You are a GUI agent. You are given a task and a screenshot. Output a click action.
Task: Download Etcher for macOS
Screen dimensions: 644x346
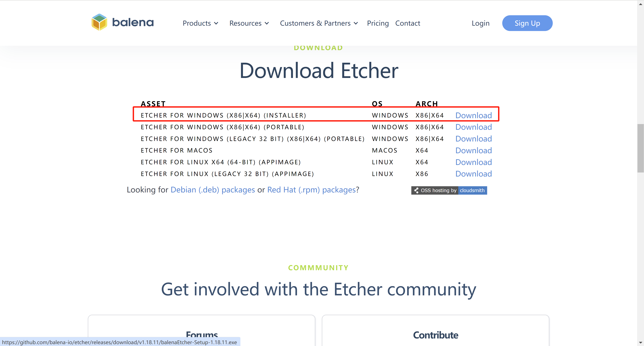474,150
